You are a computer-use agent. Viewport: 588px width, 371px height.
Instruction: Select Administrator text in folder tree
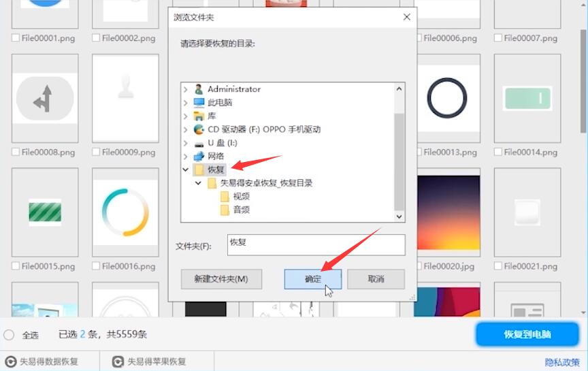pos(234,89)
